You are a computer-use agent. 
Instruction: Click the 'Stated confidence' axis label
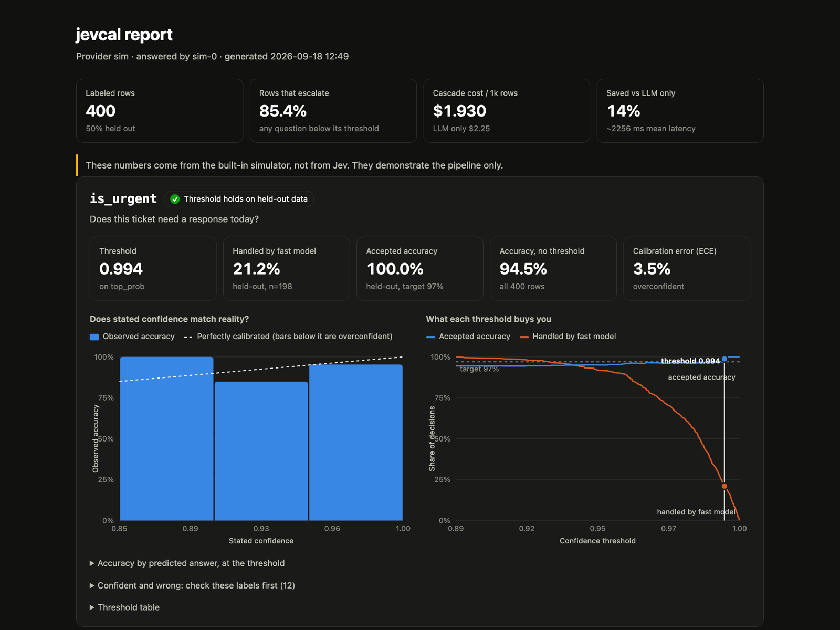(261, 541)
